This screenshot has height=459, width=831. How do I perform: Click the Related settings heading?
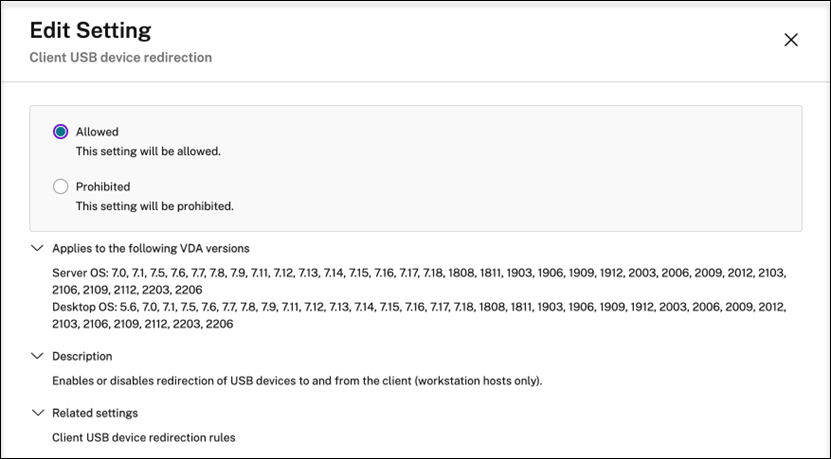click(95, 412)
